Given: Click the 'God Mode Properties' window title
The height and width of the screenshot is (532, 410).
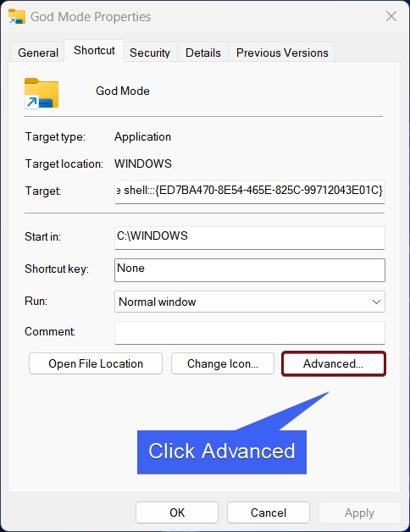Looking at the screenshot, I should pyautogui.click(x=91, y=17).
